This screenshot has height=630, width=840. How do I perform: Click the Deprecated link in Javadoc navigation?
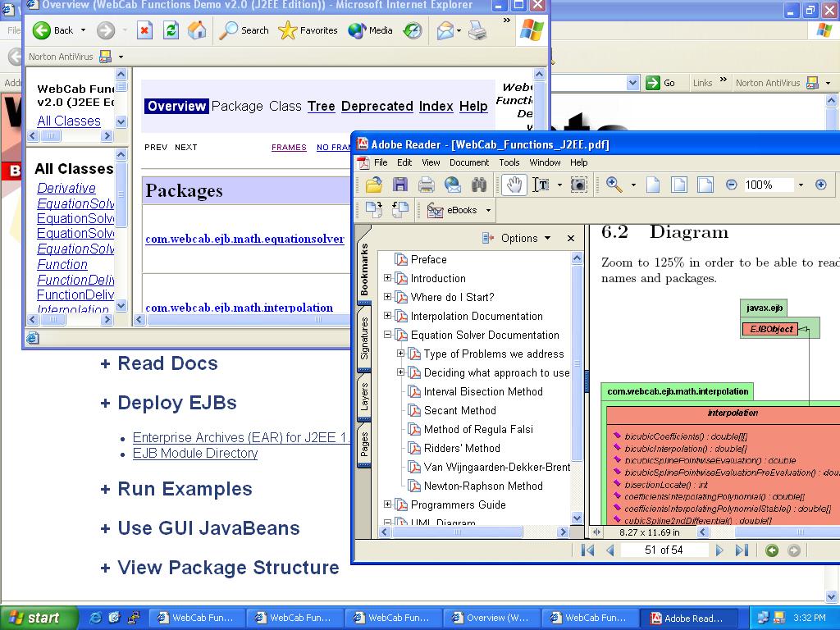pyautogui.click(x=377, y=106)
